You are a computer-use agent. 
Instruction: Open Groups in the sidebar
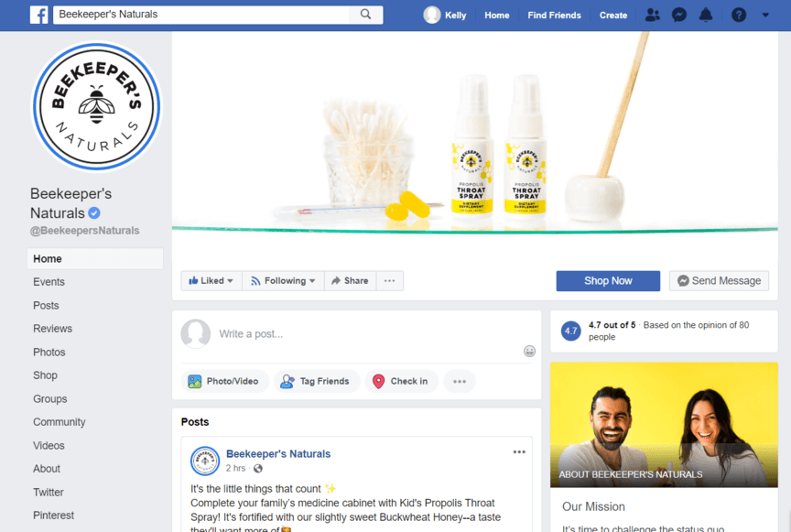point(50,398)
